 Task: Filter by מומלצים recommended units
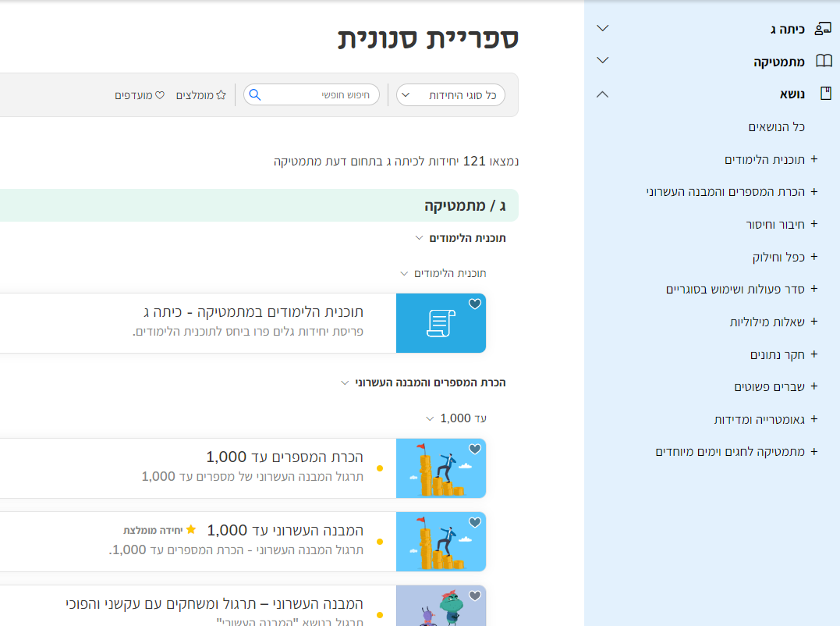click(201, 95)
